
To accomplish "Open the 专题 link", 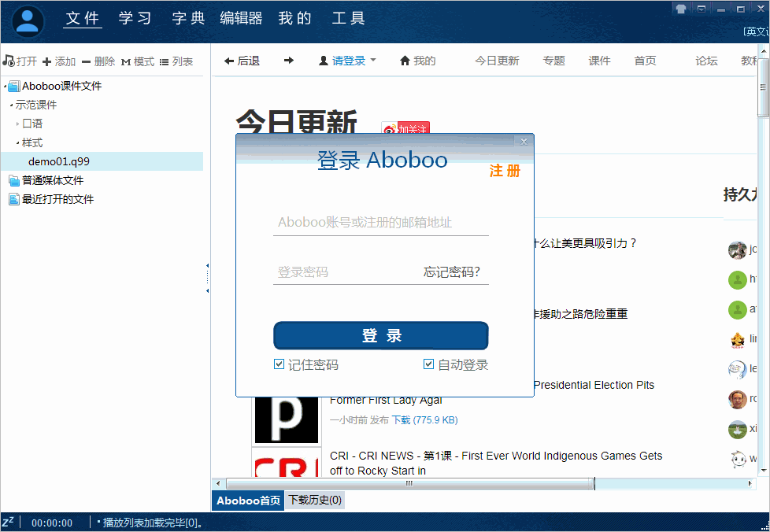I will pyautogui.click(x=554, y=61).
